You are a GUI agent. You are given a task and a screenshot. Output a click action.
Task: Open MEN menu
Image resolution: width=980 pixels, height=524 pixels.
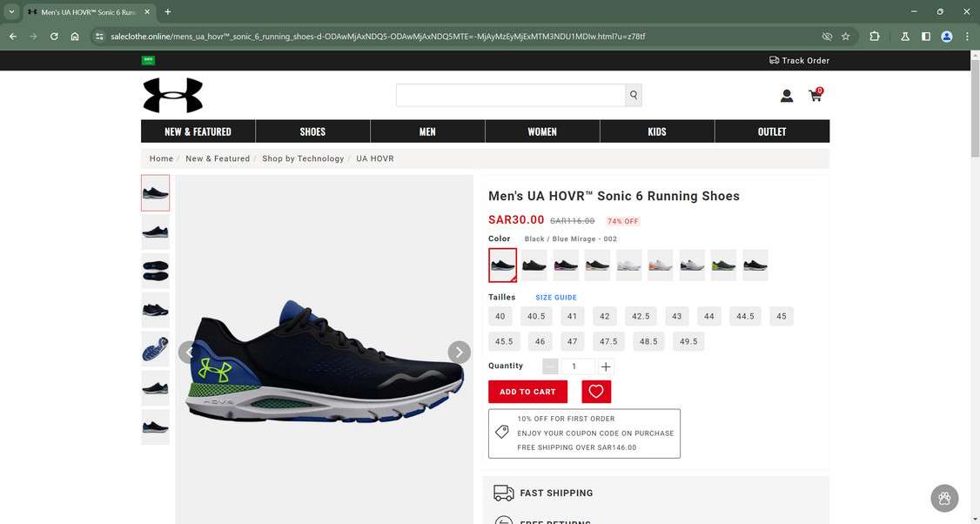427,131
